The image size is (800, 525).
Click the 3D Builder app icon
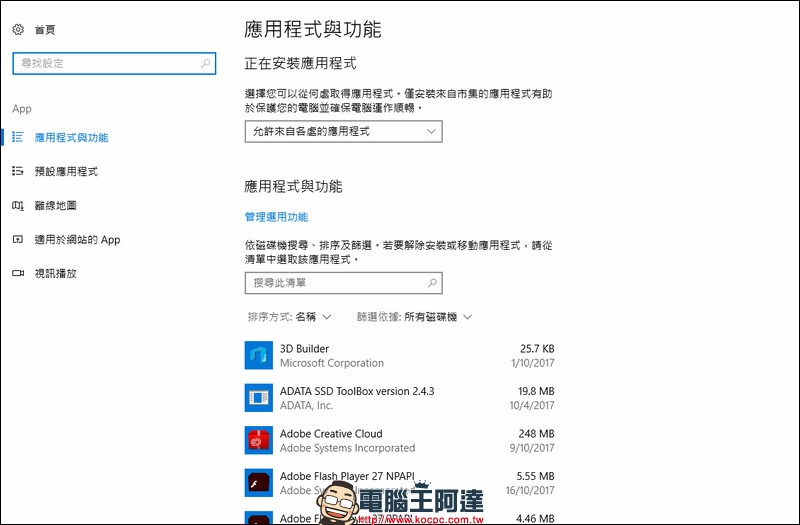click(259, 355)
